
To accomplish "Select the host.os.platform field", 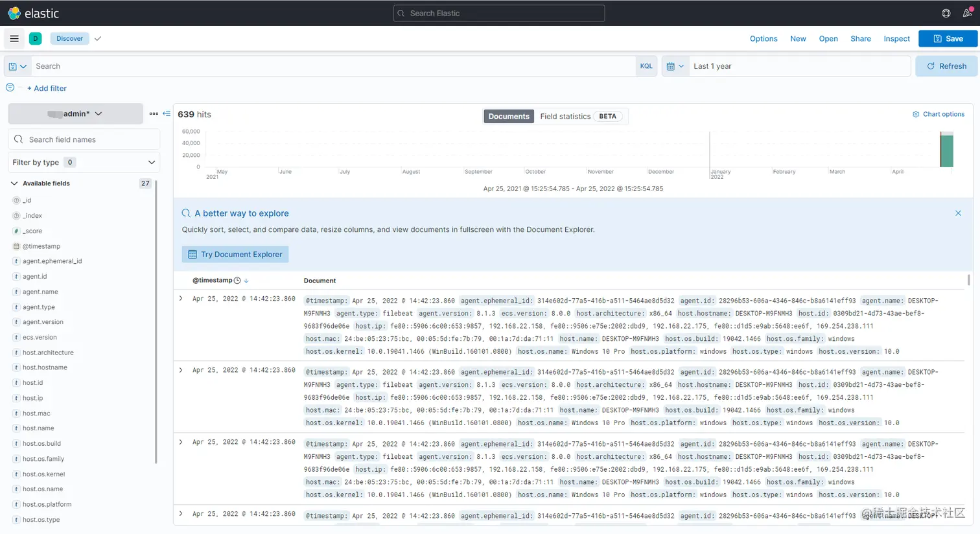I will (47, 504).
